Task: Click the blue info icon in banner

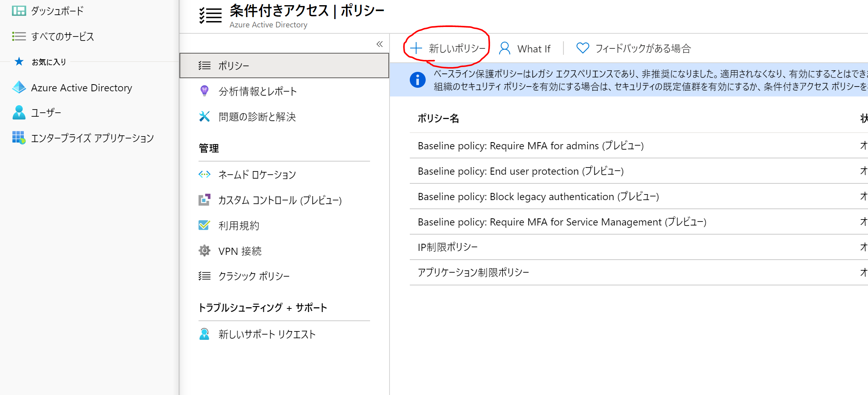Action: (417, 80)
